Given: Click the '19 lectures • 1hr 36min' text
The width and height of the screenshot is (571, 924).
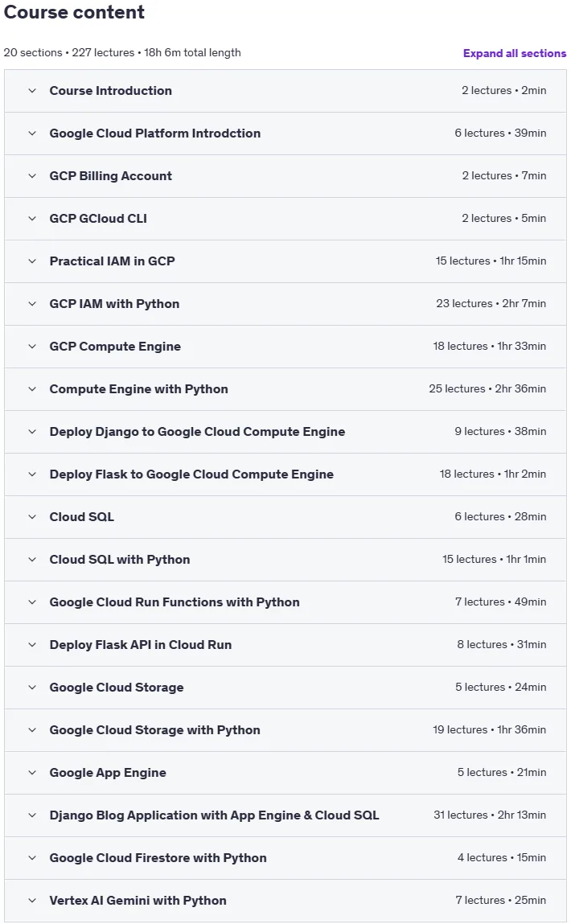Looking at the screenshot, I should coord(490,730).
